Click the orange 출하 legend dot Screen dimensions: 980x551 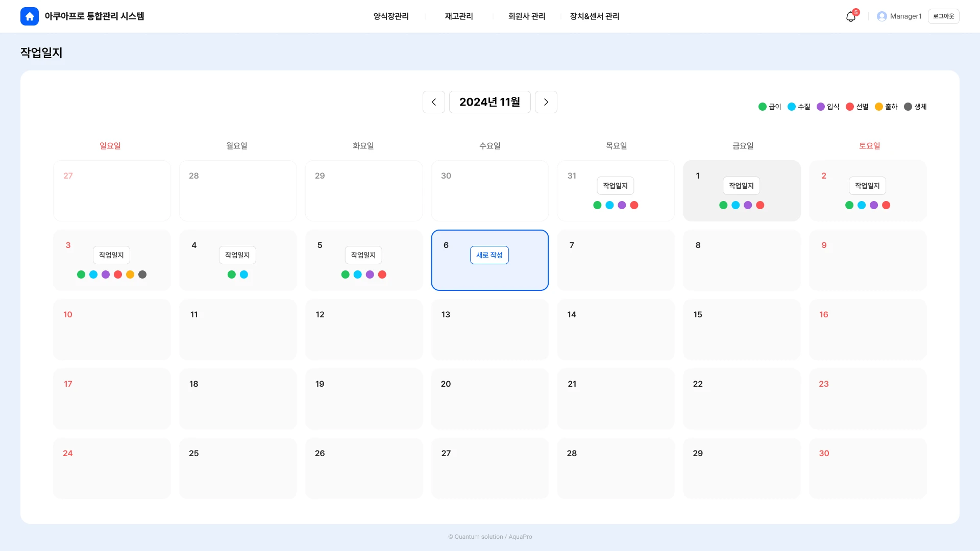pos(879,107)
